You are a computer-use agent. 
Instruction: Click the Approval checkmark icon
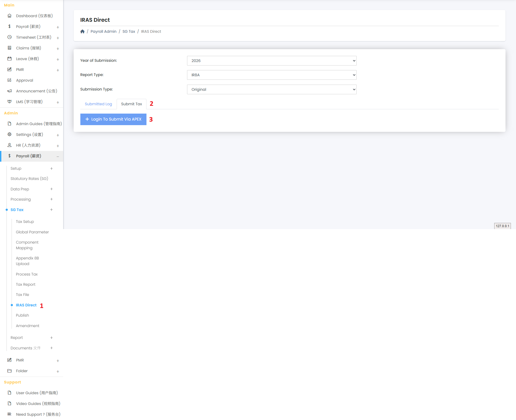pyautogui.click(x=9, y=80)
